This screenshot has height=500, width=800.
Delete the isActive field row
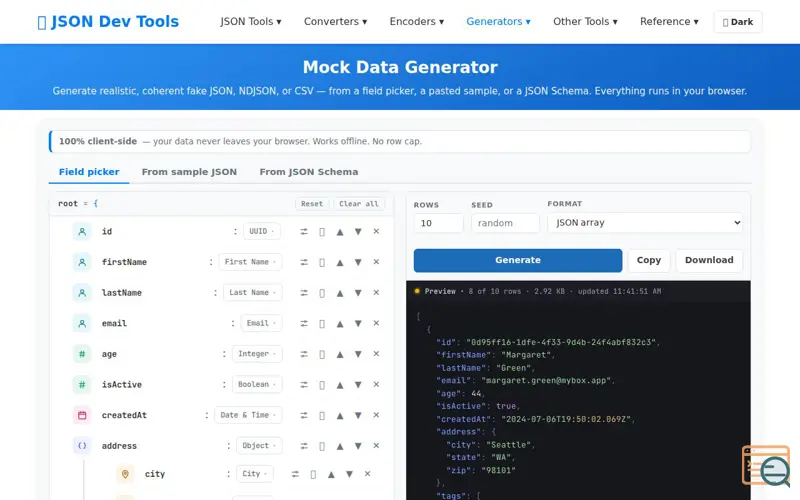point(376,385)
